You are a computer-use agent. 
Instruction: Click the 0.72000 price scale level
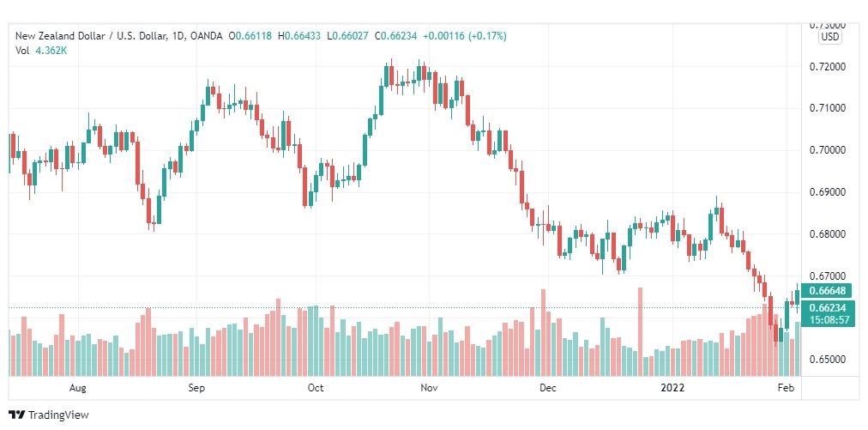pos(829,66)
